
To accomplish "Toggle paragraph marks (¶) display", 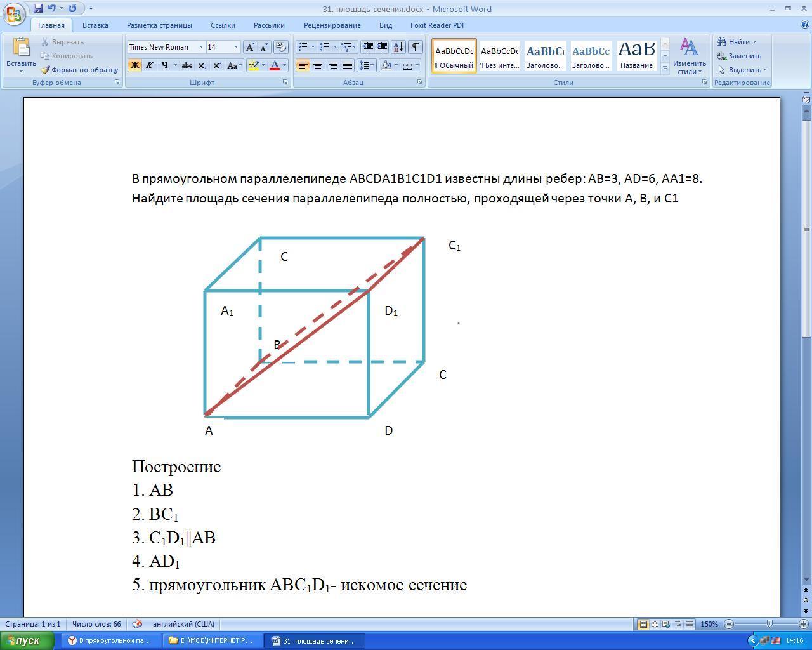I will click(415, 47).
